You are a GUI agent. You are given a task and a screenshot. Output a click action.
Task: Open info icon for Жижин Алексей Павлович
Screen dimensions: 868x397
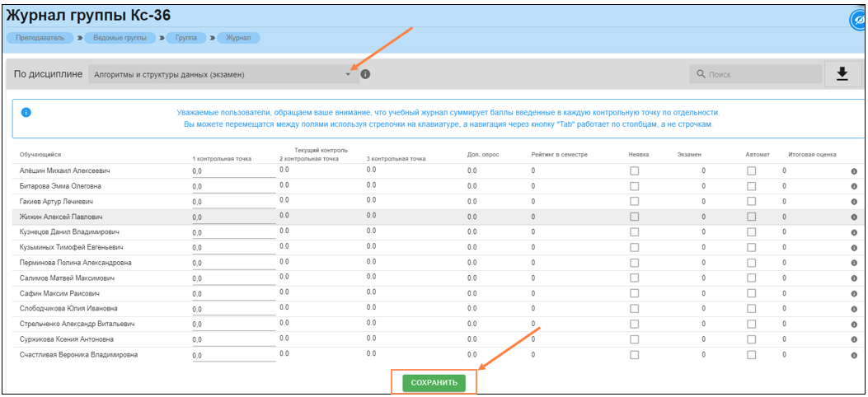pyautogui.click(x=854, y=217)
